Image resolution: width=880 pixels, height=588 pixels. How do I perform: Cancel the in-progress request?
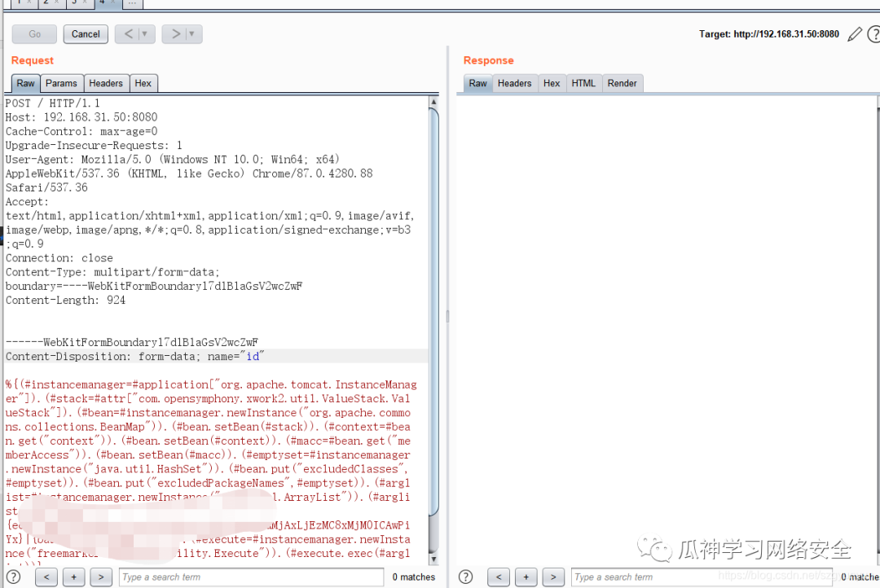point(86,34)
